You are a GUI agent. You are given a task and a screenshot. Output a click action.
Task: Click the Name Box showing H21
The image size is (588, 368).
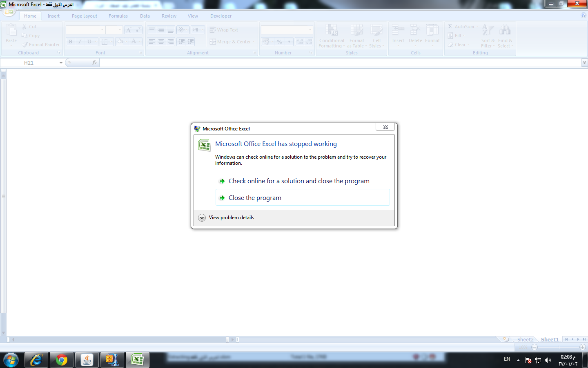click(29, 63)
